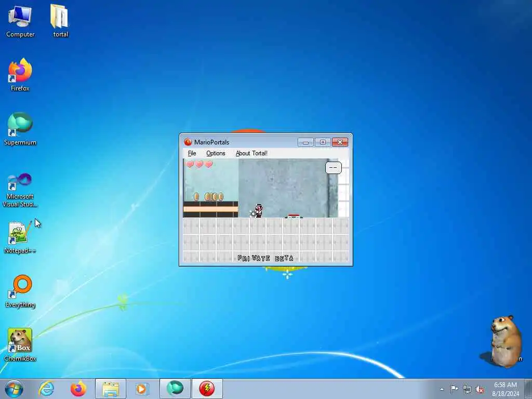532x399 pixels.
Task: Open Windows Media Player taskbar icon
Action: 141,389
